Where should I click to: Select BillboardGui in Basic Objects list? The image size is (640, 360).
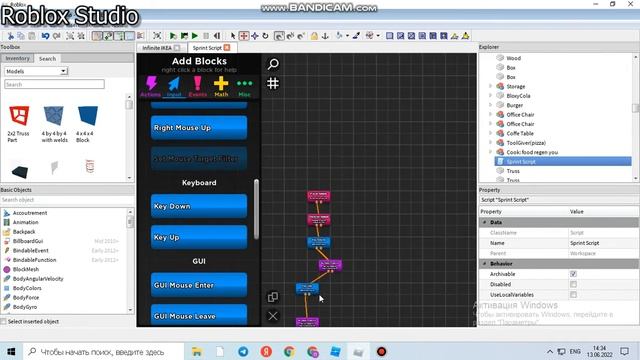28,241
